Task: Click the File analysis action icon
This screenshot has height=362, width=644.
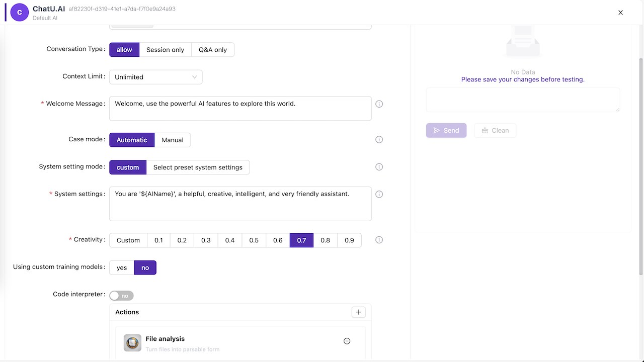Action: pos(132,343)
